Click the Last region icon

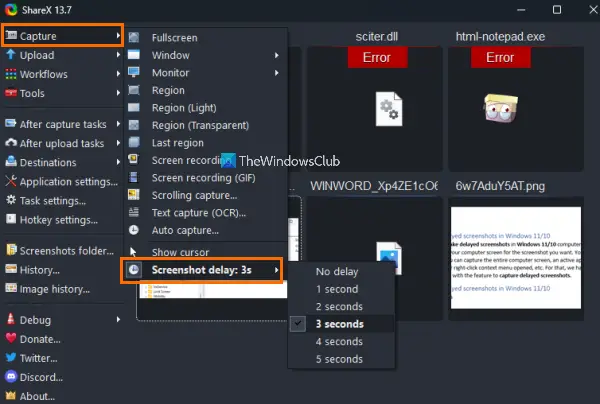coord(134,142)
